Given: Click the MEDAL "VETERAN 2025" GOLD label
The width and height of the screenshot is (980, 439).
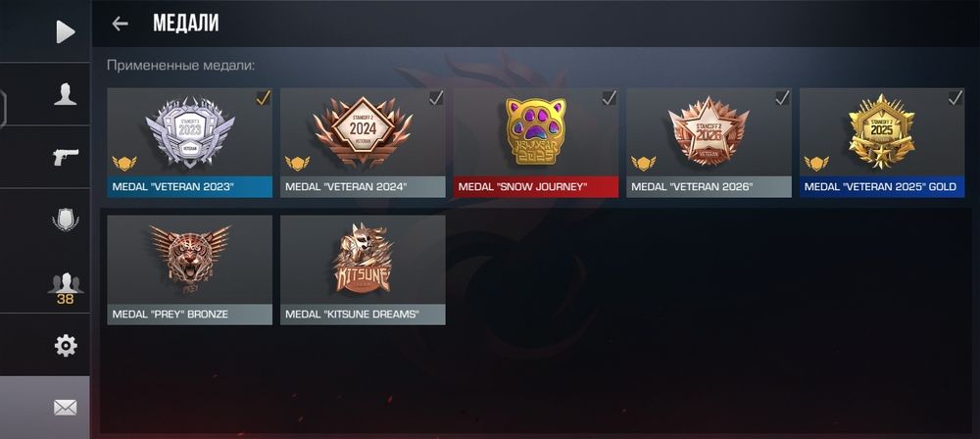Looking at the screenshot, I should tap(880, 187).
